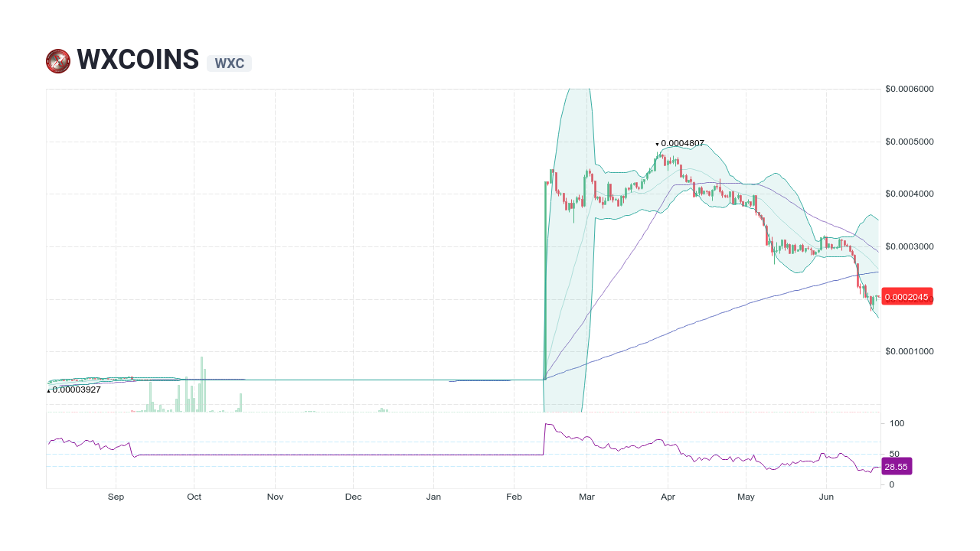The image size is (980, 551).
Task: Click the high price marker 0.0004807 annotation
Action: 680,143
